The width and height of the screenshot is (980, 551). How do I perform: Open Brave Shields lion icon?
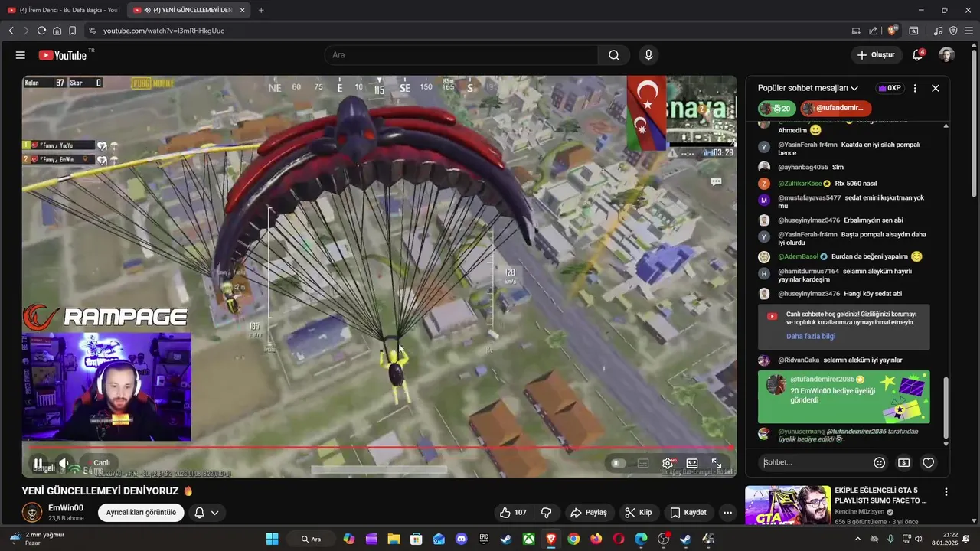[892, 31]
